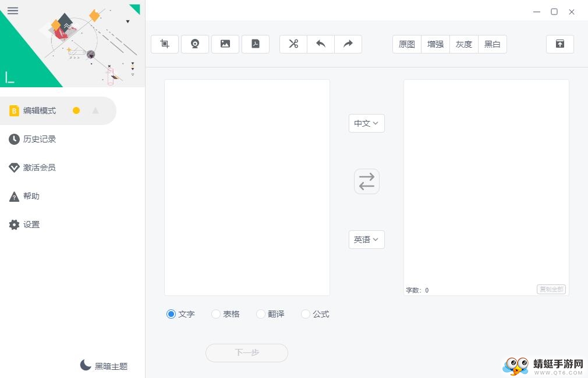Image resolution: width=588 pixels, height=378 pixels.
Task: Click the 下一步 next step button
Action: point(247,352)
